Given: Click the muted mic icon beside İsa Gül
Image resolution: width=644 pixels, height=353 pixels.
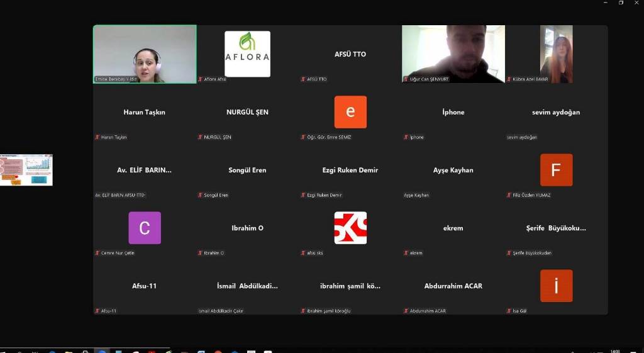Looking at the screenshot, I should (509, 311).
